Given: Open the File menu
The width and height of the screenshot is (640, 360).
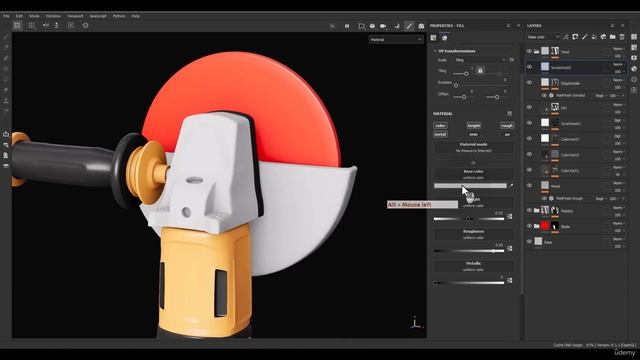Looking at the screenshot, I should (x=6, y=16).
